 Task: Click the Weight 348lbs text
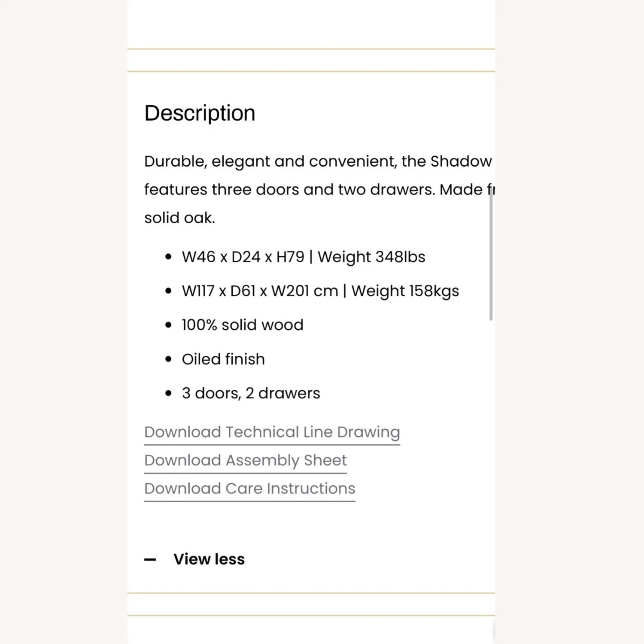point(371,257)
